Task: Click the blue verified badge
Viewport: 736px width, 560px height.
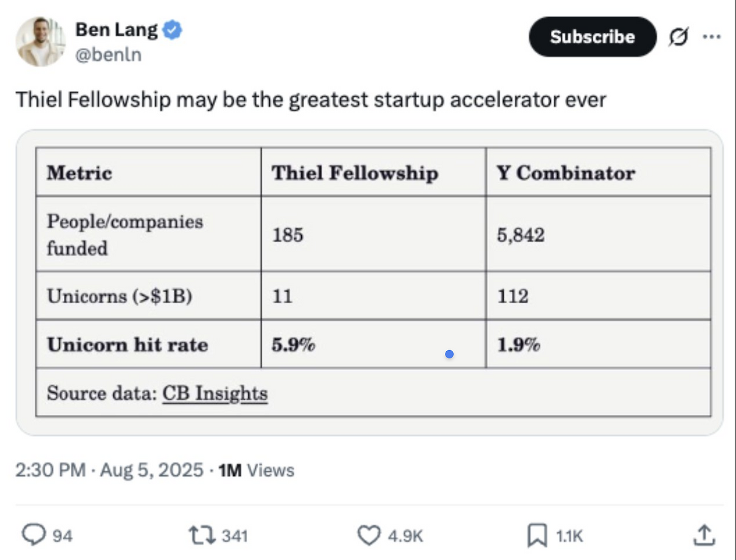Action: pyautogui.click(x=172, y=30)
